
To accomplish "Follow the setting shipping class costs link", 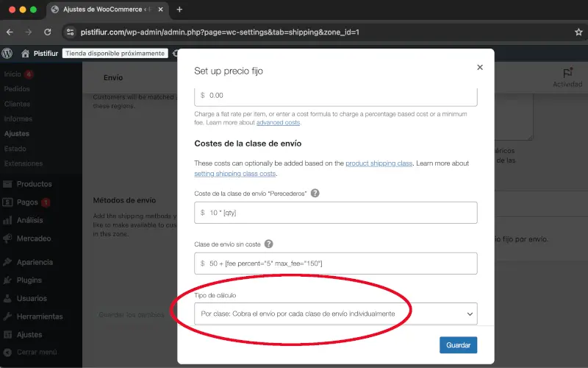I will point(234,174).
